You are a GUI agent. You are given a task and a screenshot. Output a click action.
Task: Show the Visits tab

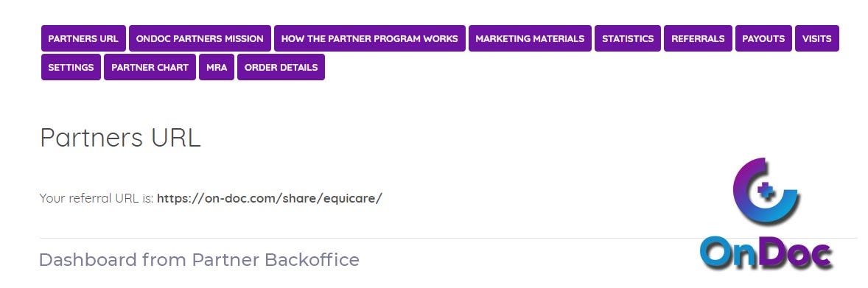tap(817, 38)
